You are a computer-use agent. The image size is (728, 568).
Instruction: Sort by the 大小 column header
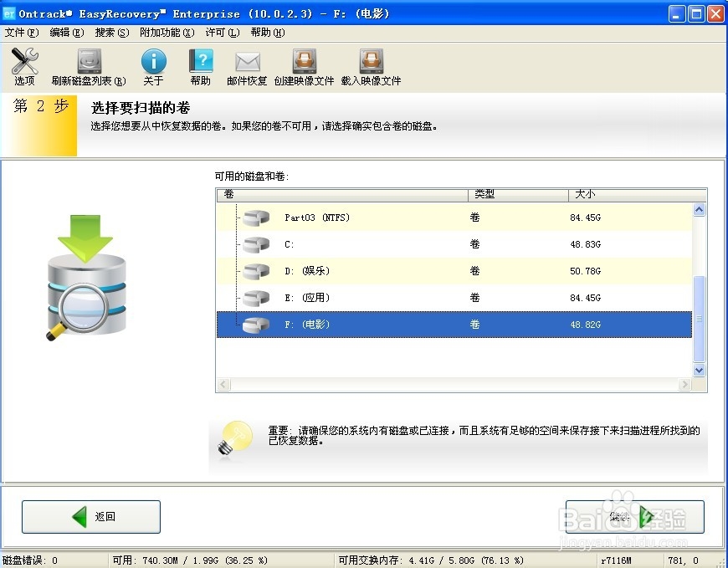638,194
